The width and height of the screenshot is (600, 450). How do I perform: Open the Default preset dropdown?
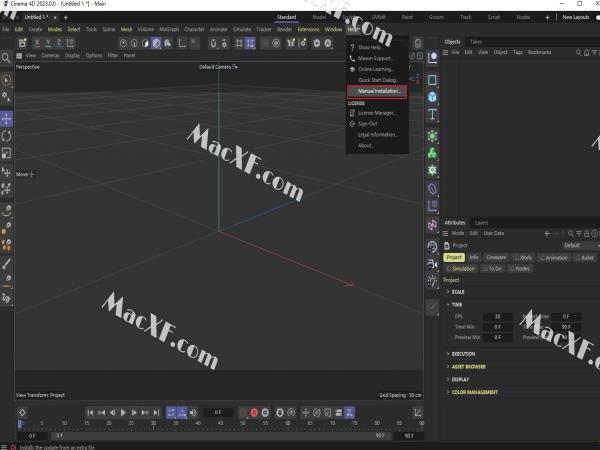click(x=580, y=245)
